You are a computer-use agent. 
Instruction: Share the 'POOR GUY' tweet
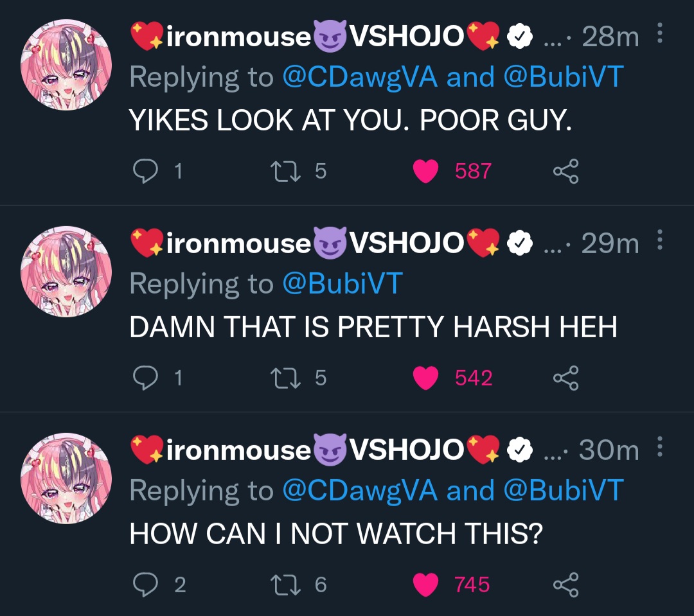click(x=566, y=171)
